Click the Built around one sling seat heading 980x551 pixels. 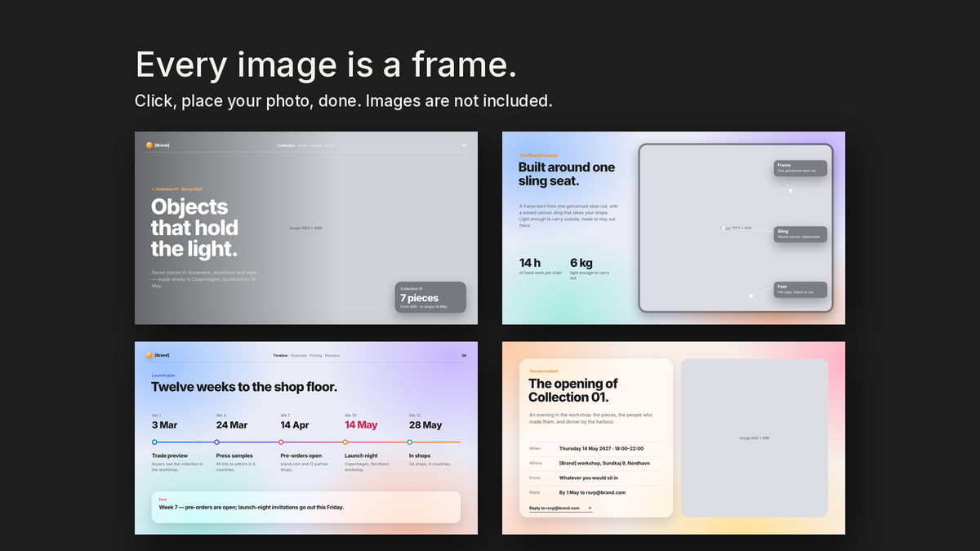coord(567,174)
